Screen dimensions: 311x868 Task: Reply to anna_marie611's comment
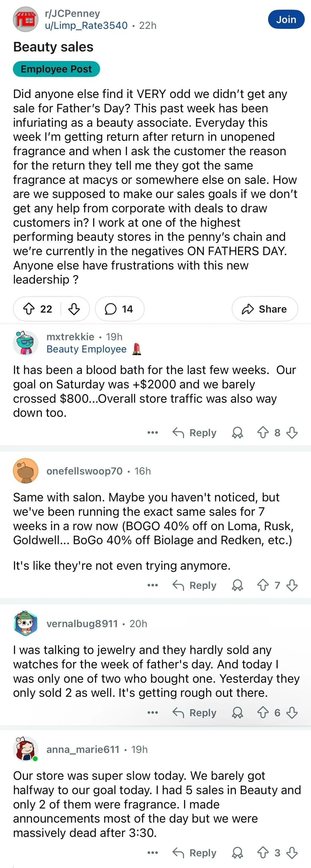pos(194,853)
